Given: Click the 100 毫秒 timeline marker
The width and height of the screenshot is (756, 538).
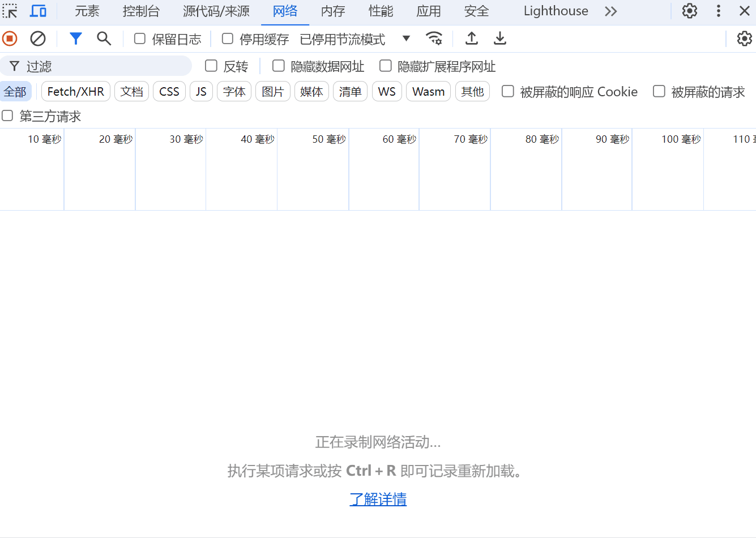Looking at the screenshot, I should point(681,139).
